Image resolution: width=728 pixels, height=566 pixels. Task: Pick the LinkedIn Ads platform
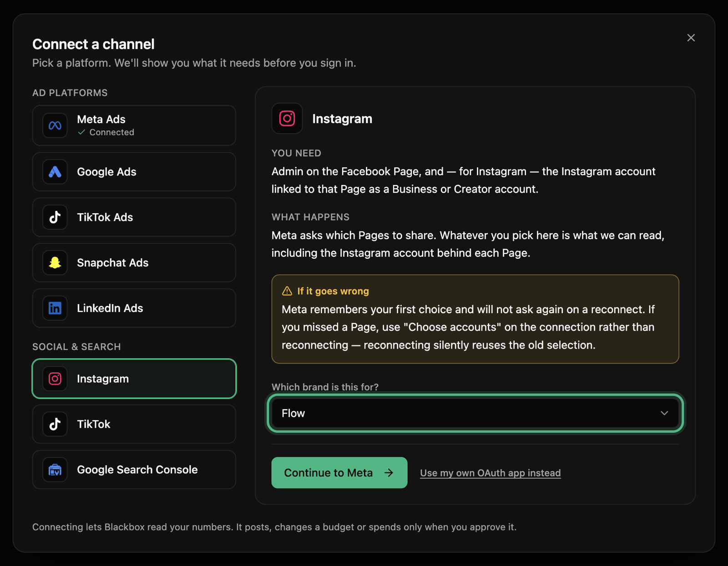pos(134,308)
